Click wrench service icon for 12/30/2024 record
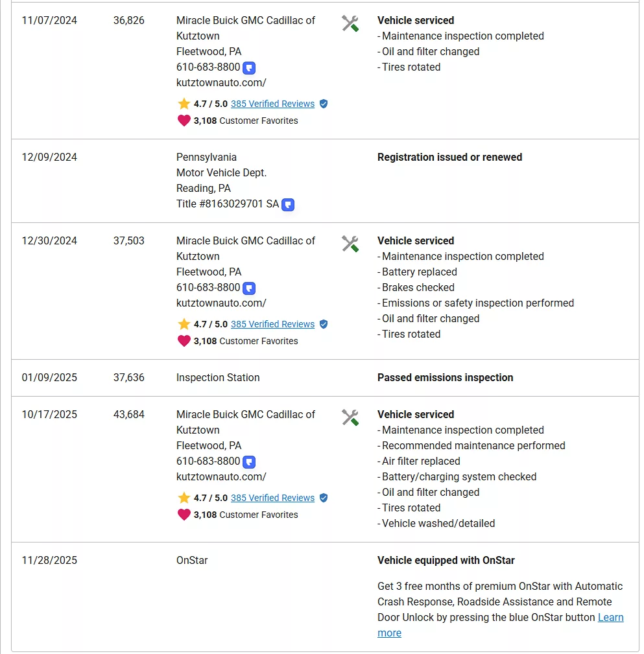This screenshot has height=654, width=644. coord(350,244)
